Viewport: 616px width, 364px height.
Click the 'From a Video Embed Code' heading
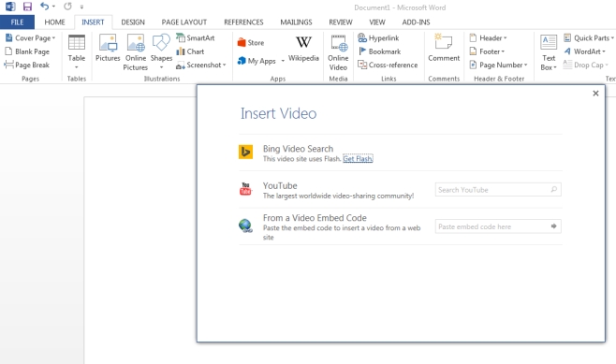tap(315, 218)
